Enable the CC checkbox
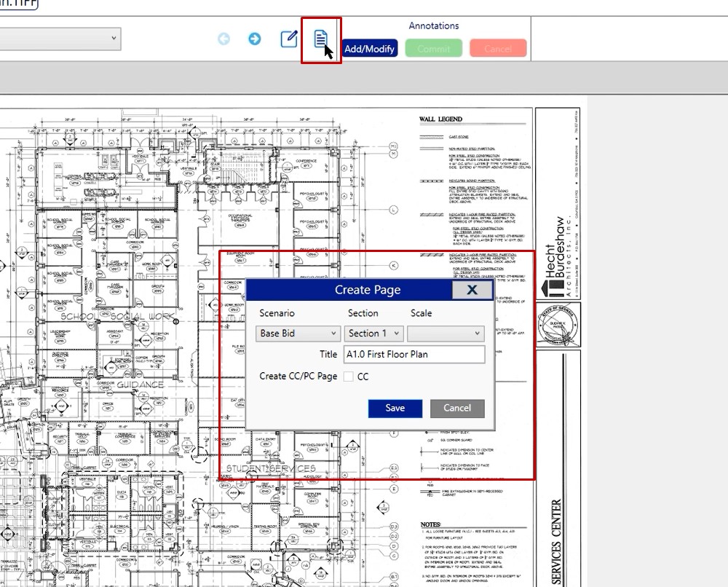 point(349,377)
